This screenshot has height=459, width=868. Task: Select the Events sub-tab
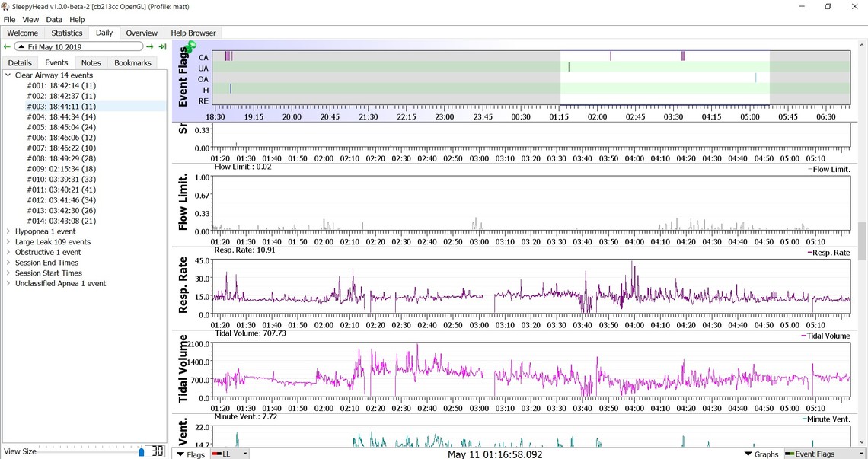point(56,62)
